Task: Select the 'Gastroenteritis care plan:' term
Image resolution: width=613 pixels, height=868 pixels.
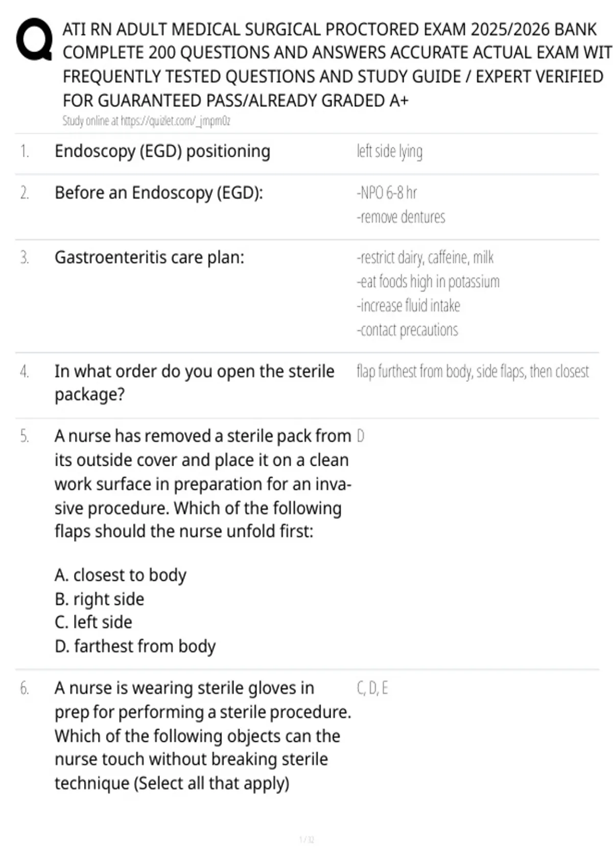Action: 150,257
